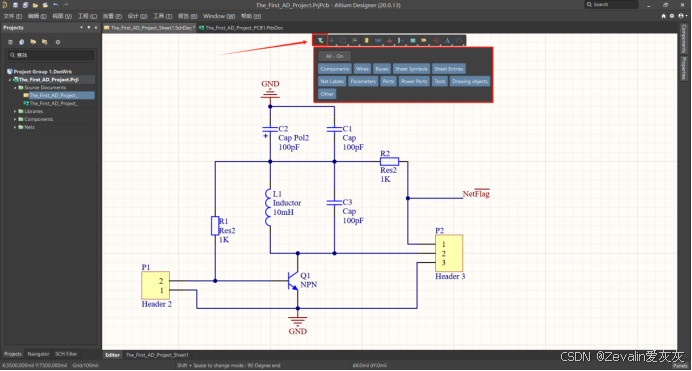Click the Projects panel folder with gear icon

45,42
